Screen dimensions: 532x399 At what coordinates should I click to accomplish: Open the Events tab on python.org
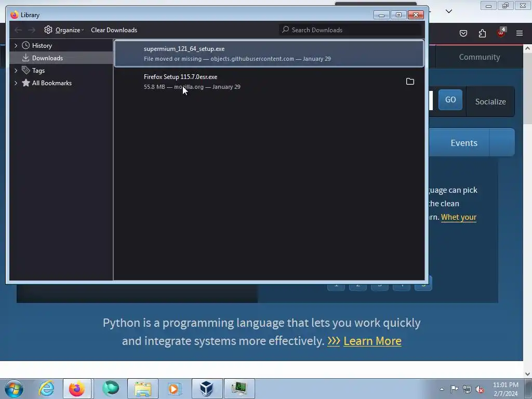tap(464, 143)
